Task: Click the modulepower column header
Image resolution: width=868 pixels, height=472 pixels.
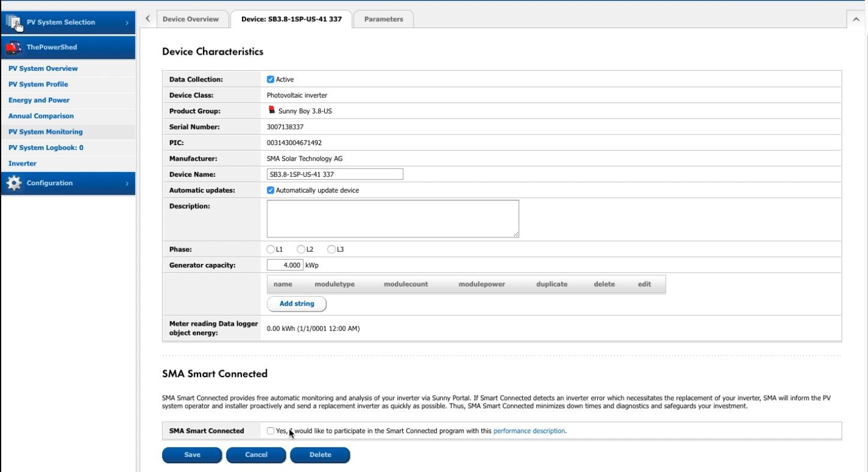Action: (x=481, y=285)
